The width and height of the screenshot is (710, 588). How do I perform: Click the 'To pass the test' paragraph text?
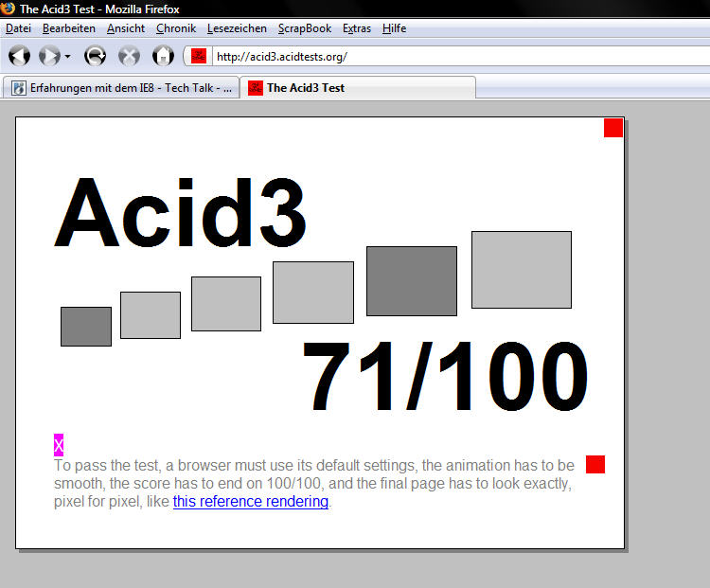point(313,483)
